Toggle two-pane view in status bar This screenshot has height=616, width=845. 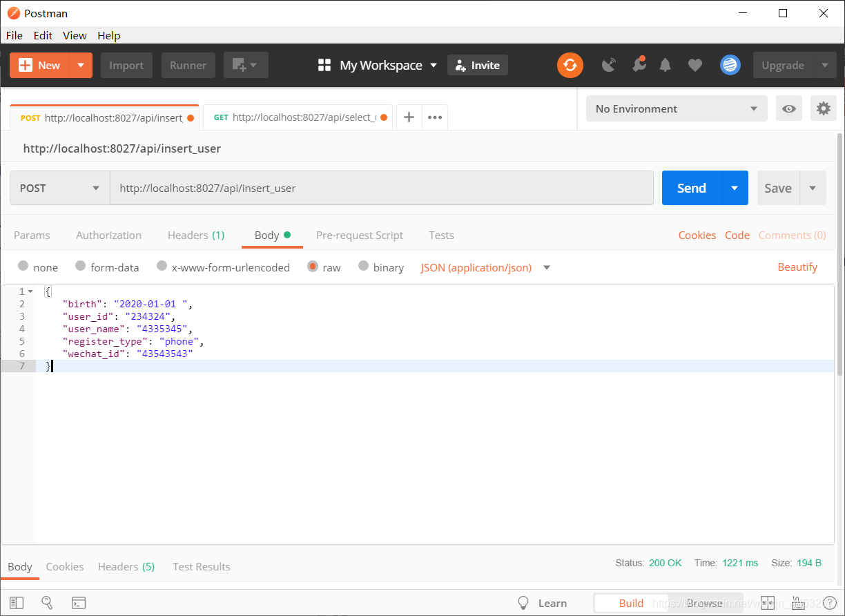click(767, 602)
